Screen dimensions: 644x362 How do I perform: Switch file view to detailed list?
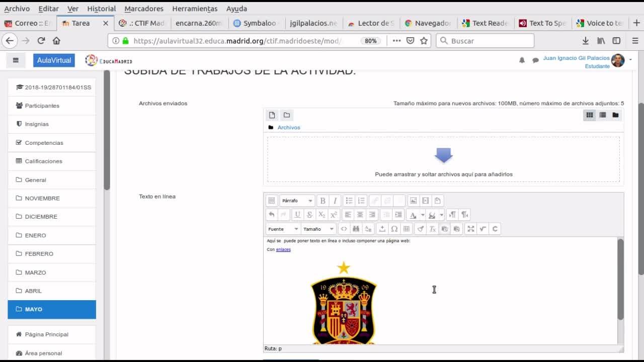(603, 115)
